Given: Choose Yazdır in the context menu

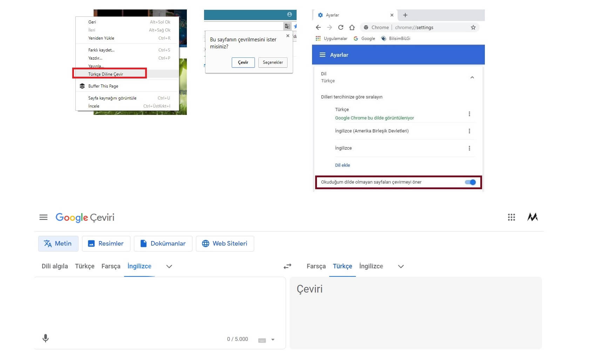Looking at the screenshot, I should [x=128, y=58].
